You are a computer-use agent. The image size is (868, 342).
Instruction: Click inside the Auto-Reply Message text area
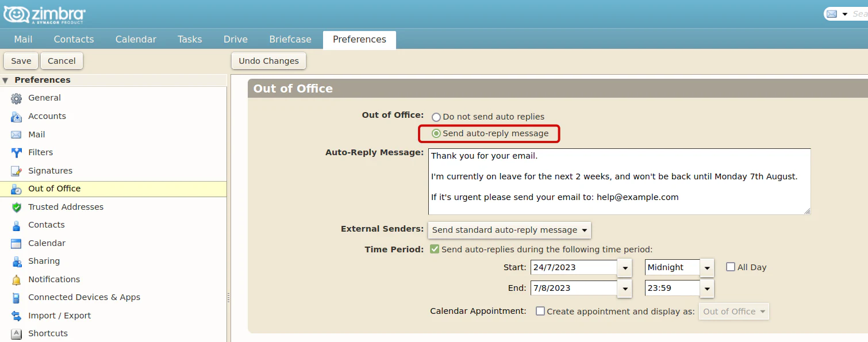point(619,182)
